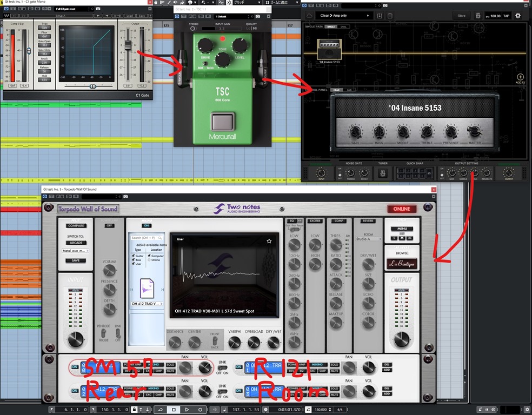Favorite the impulse response with star icon
The image size is (532, 415).
coord(269,241)
